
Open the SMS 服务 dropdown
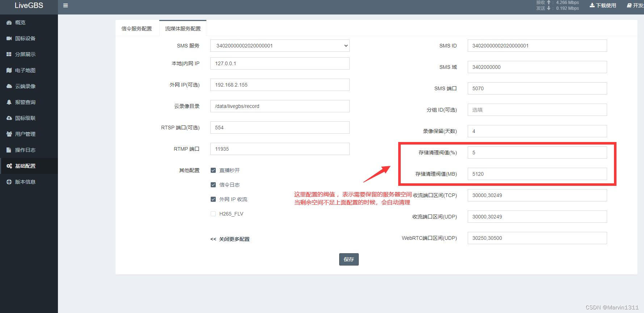(280, 46)
